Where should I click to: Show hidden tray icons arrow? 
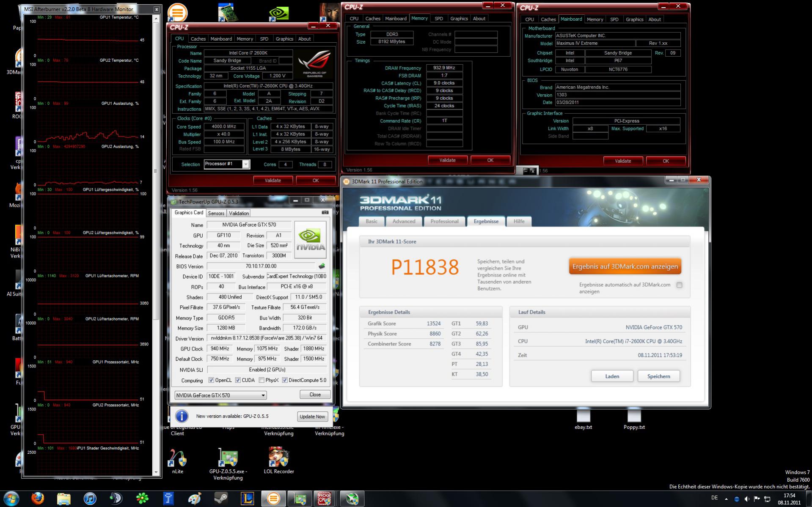727,499
